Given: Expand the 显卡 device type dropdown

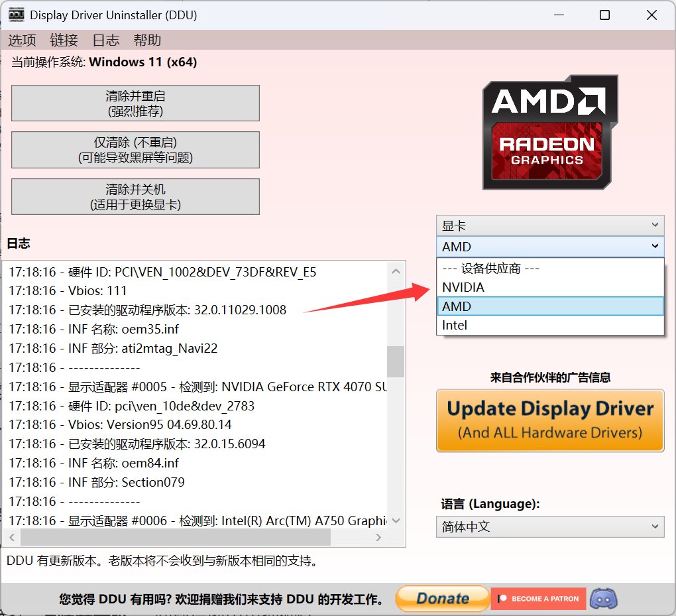Looking at the screenshot, I should pyautogui.click(x=550, y=225).
